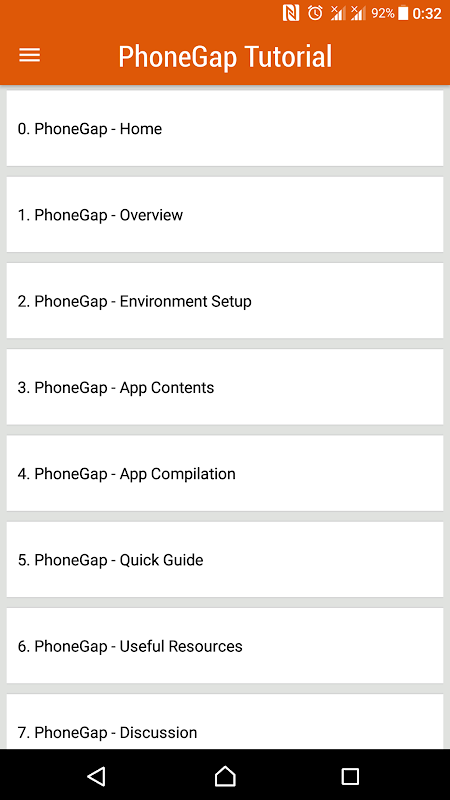Open chapter 1. PhoneGap - Overview
The height and width of the screenshot is (800, 450).
tap(225, 215)
